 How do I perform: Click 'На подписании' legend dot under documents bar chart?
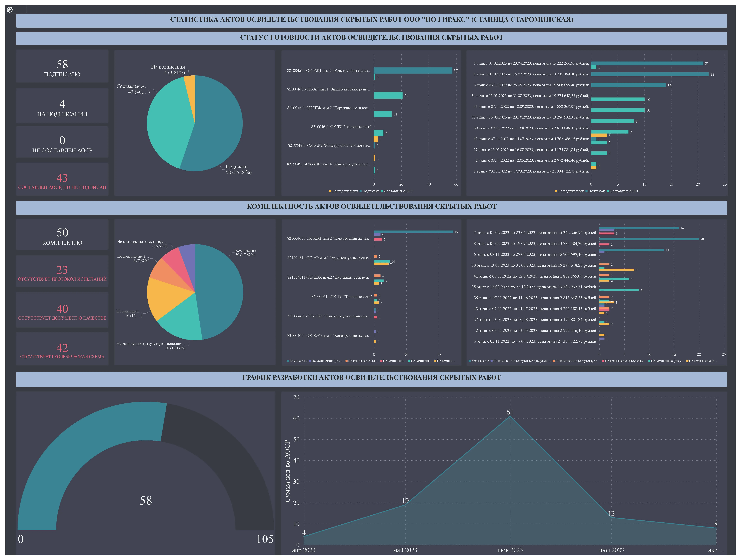pos(330,191)
